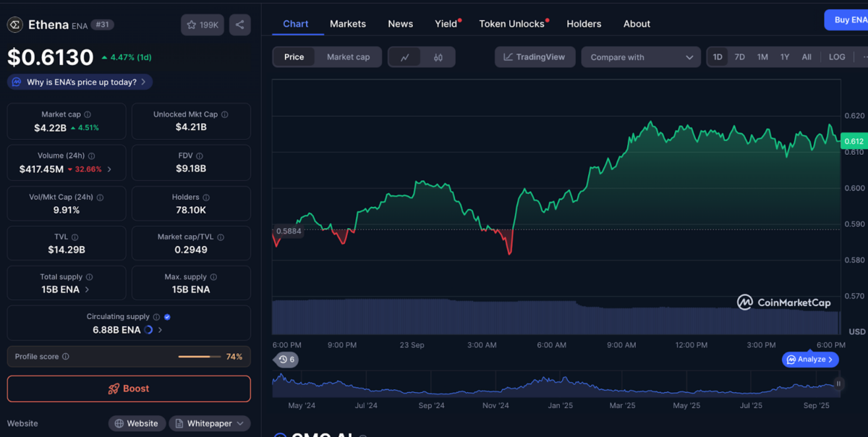The image size is (868, 437).
Task: Expand Whitepaper dropdown
Action: click(x=210, y=423)
